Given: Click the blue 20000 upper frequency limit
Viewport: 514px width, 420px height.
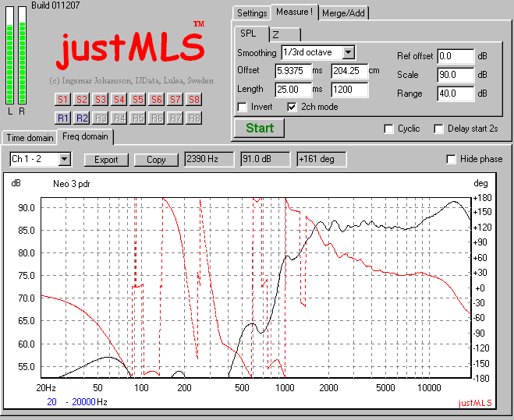Looking at the screenshot, I should pos(83,402).
